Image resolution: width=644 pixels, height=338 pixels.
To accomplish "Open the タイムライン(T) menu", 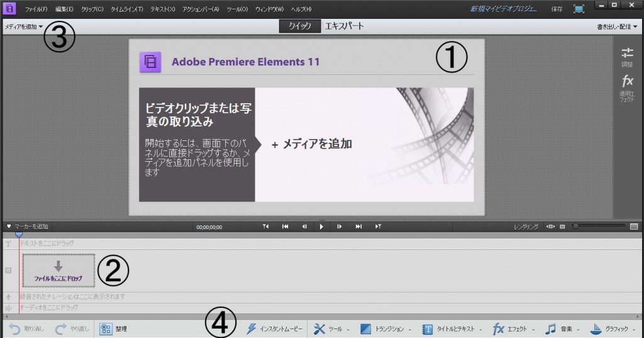I will click(x=126, y=9).
